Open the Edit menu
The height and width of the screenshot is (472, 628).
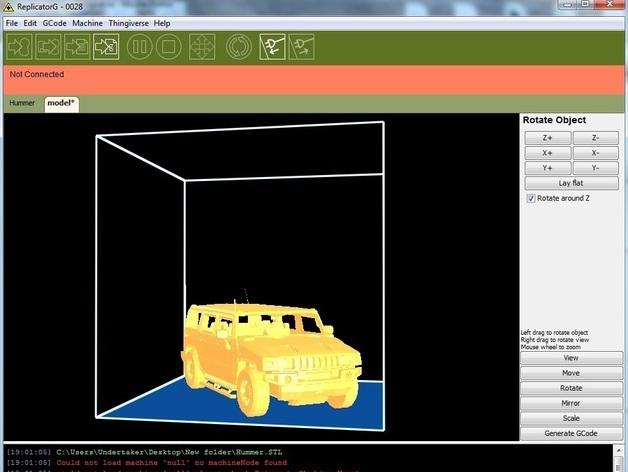click(x=30, y=23)
